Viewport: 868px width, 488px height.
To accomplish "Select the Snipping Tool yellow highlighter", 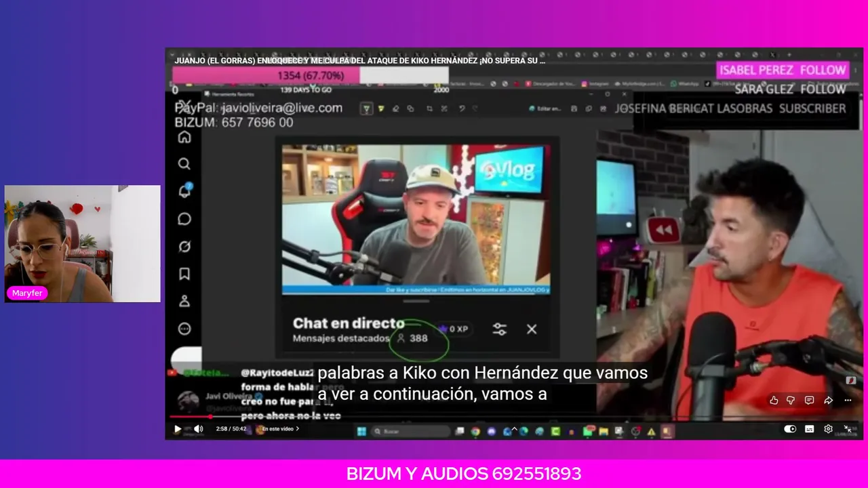I will tap(381, 108).
